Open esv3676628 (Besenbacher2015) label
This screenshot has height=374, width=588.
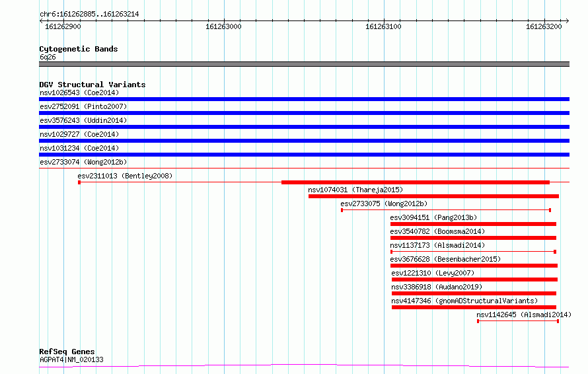click(445, 259)
